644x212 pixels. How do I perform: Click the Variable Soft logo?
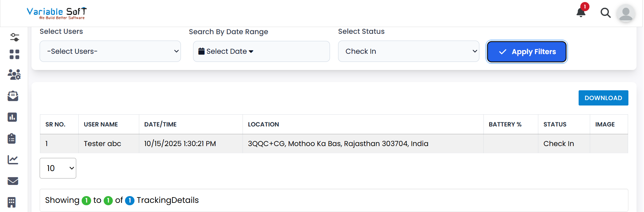tap(57, 13)
